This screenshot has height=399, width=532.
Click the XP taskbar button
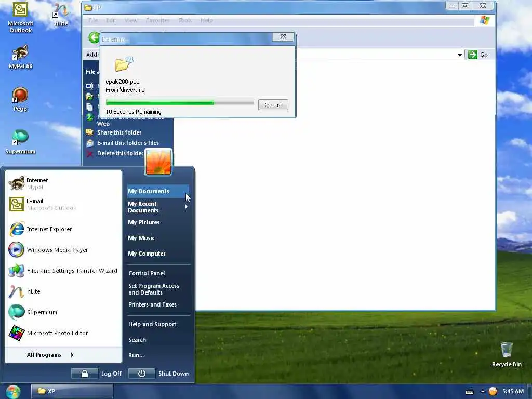click(72, 391)
